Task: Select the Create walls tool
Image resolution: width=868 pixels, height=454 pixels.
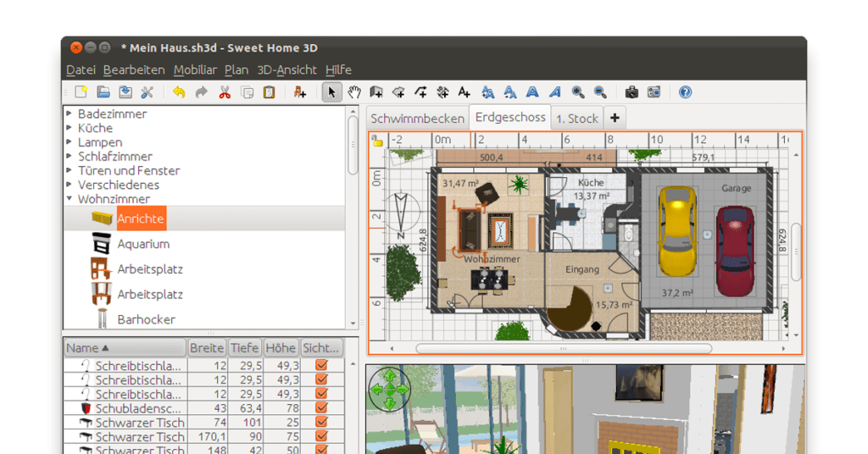Action: coord(376,91)
